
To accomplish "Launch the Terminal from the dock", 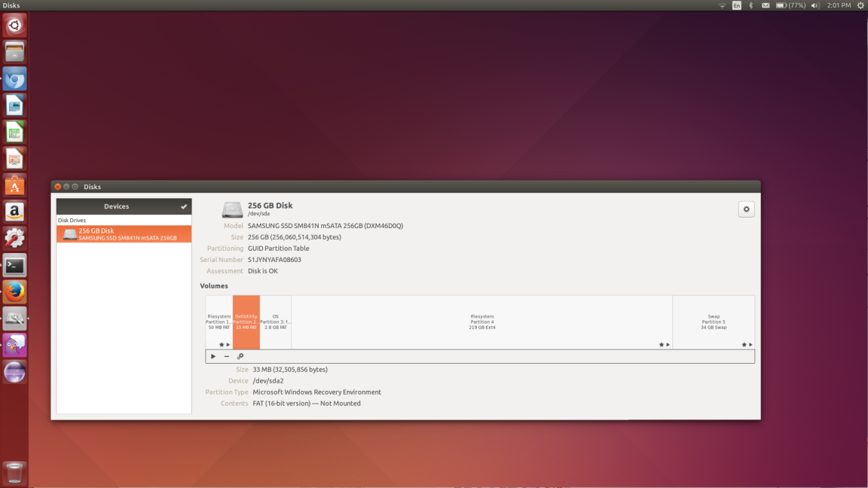I will tap(14, 265).
